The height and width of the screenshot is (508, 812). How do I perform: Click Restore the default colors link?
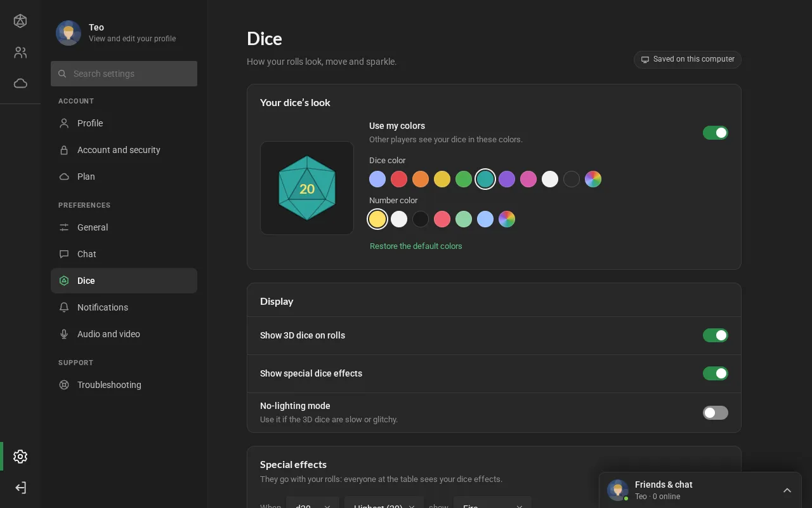(416, 246)
